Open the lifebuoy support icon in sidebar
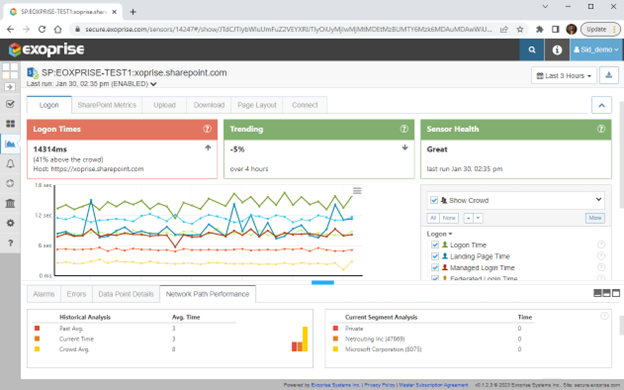 tap(10, 183)
